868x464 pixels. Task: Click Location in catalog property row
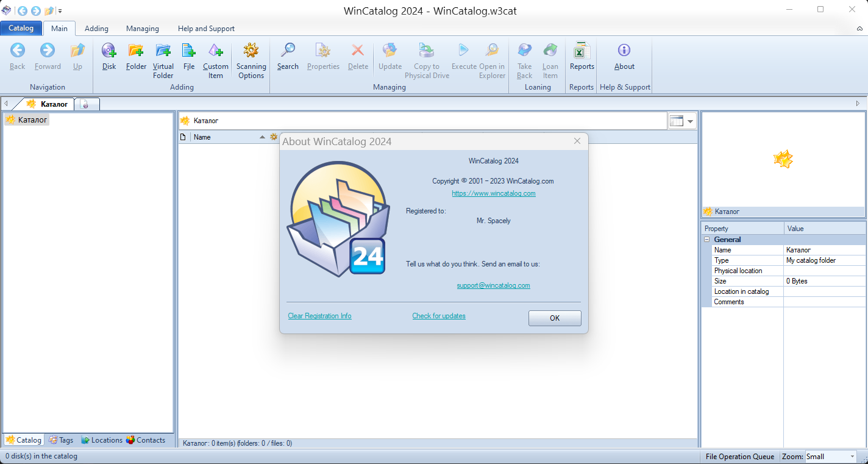(789, 291)
